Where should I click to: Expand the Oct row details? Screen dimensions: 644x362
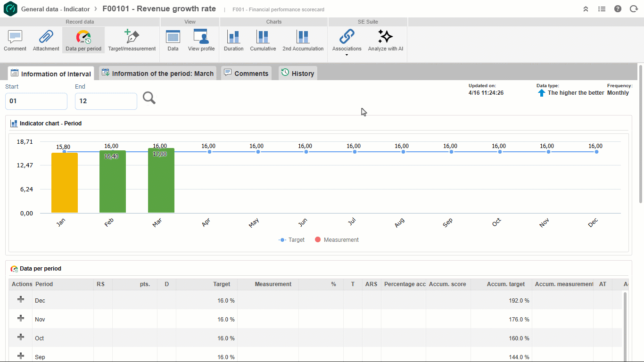21,337
